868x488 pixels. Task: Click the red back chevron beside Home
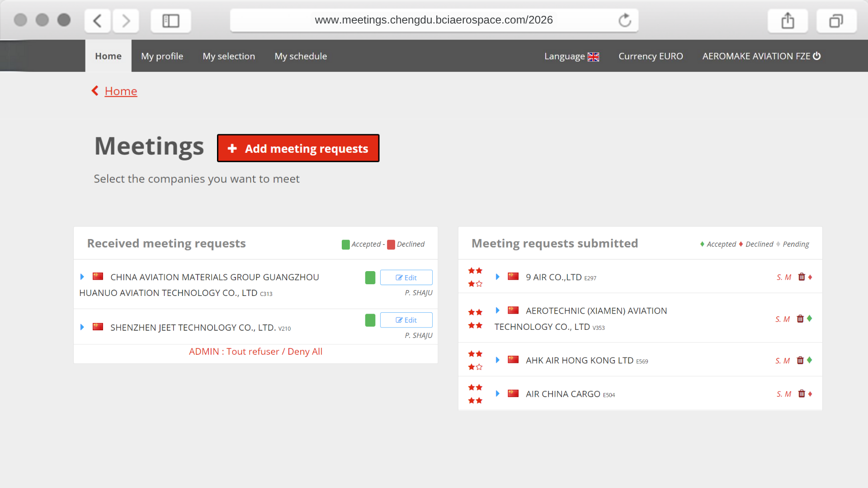click(95, 91)
